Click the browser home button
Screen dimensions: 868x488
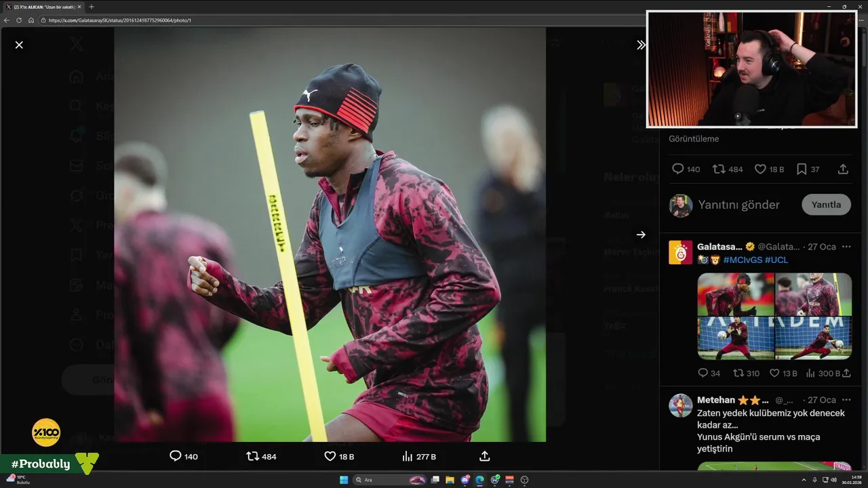point(31,20)
